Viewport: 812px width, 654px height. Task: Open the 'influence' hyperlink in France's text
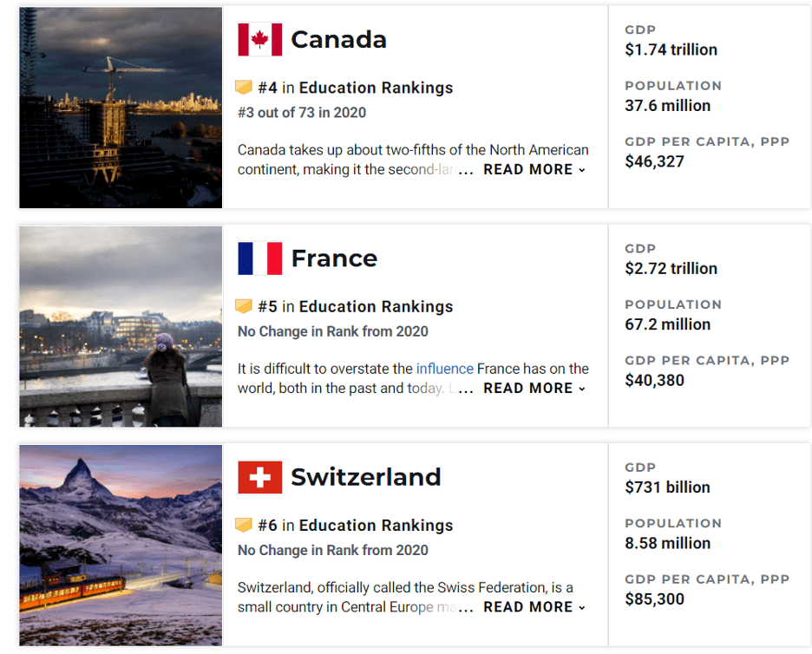[x=445, y=369]
